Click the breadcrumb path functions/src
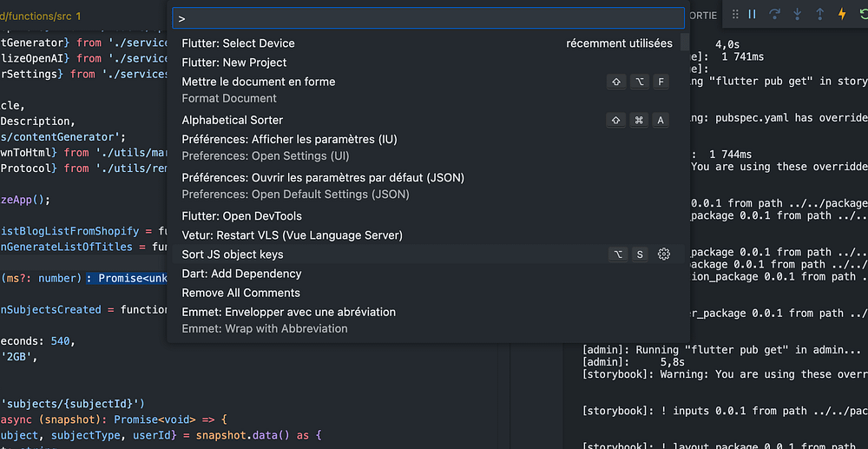 (36, 16)
